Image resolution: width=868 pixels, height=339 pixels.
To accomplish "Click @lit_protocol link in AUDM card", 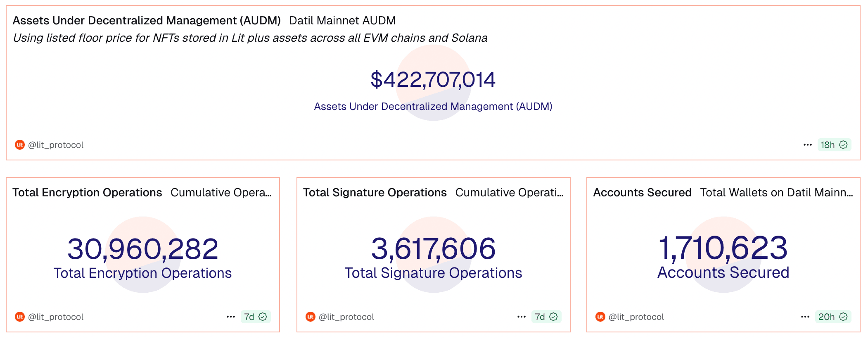I will coord(56,145).
